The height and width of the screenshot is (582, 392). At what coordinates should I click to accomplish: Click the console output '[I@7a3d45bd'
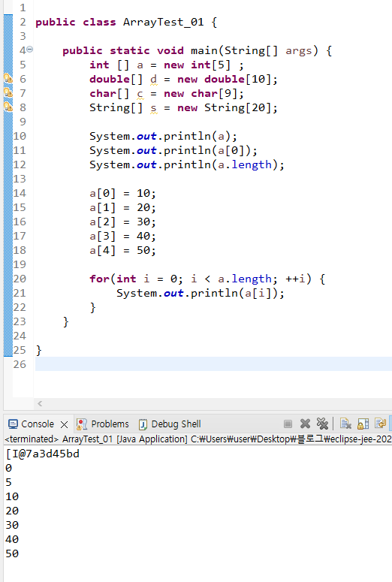[42, 454]
